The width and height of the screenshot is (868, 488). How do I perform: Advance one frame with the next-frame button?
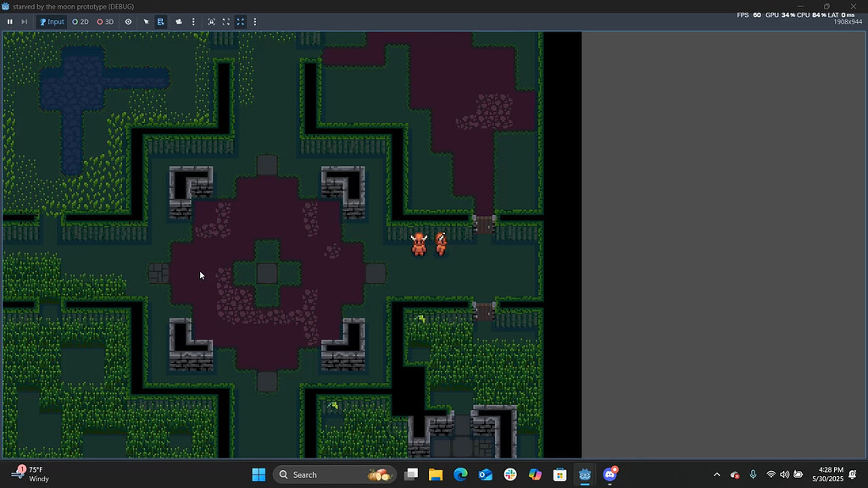24,21
